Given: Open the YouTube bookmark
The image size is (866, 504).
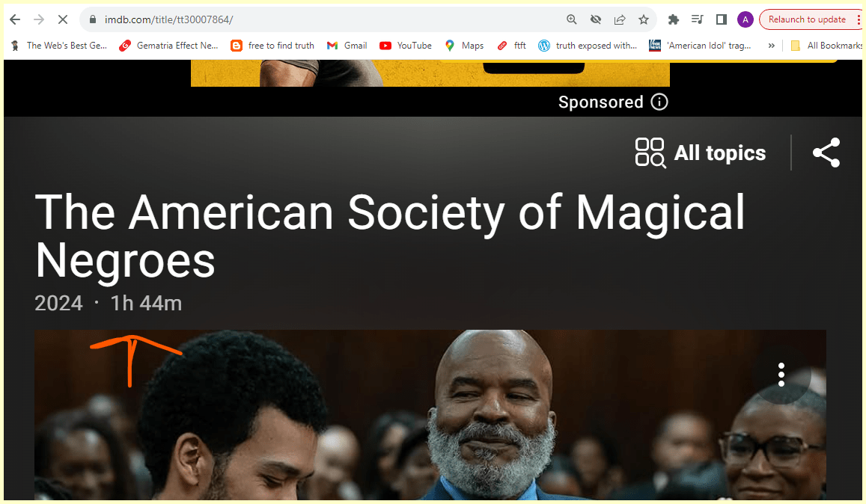Looking at the screenshot, I should [406, 46].
